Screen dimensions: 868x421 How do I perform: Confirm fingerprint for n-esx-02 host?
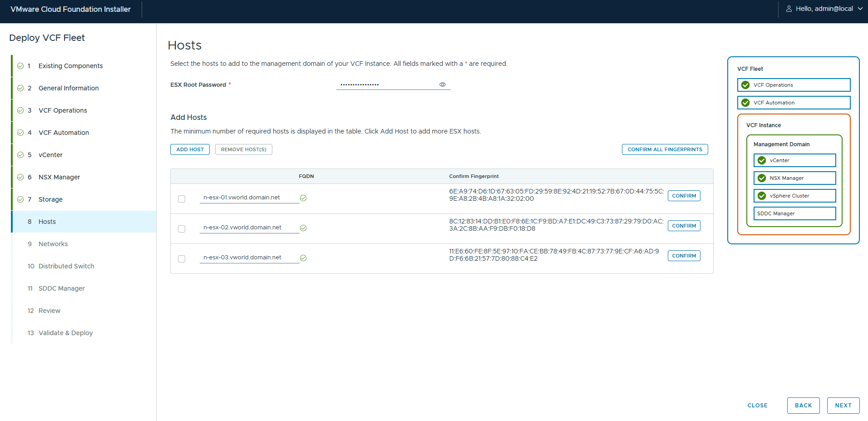(x=684, y=226)
